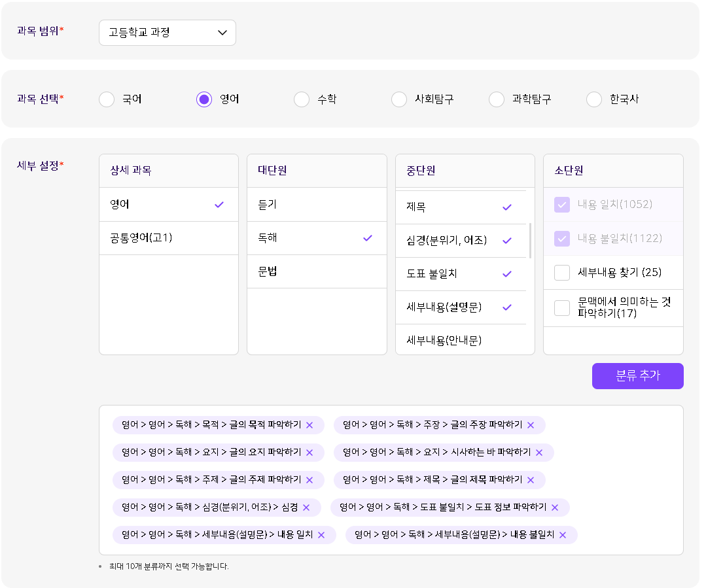Delete the 세부내용(설명문) > 내용 불일치 tag
706x588 pixels.
pos(563,535)
